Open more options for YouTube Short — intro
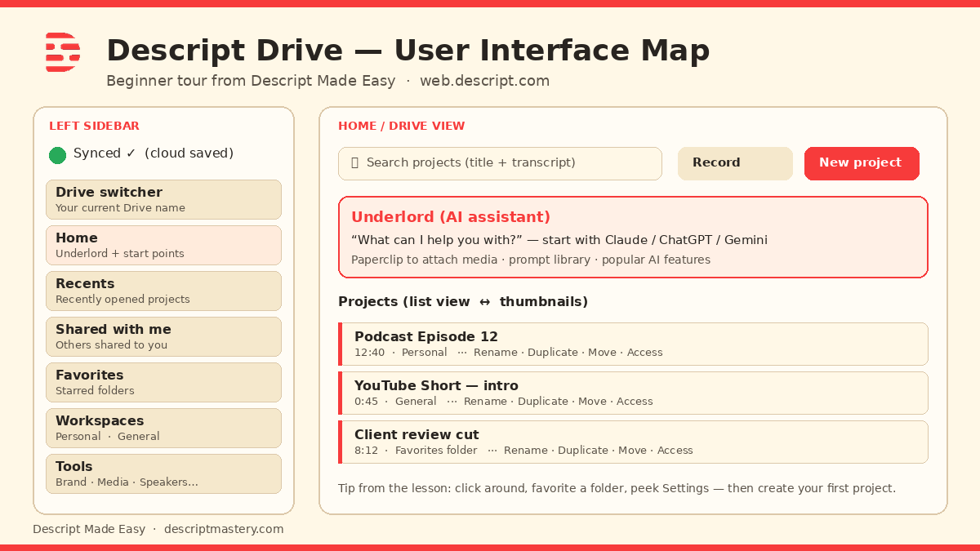Viewport: 980px width, 551px height. (x=452, y=402)
